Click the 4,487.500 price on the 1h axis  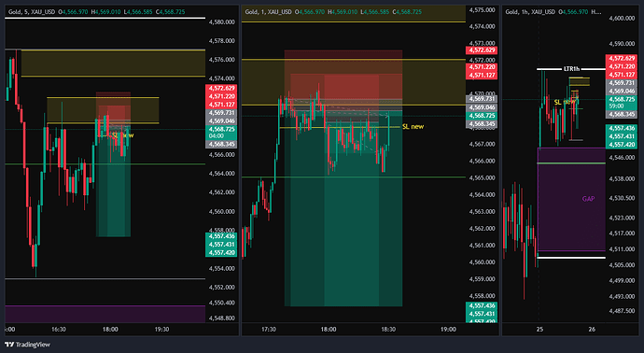coord(623,311)
